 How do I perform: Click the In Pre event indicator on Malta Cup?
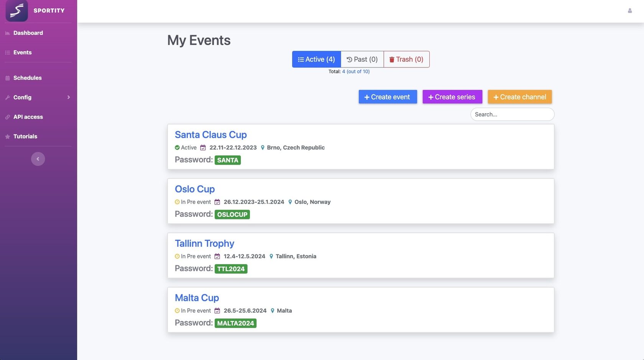pyautogui.click(x=177, y=311)
